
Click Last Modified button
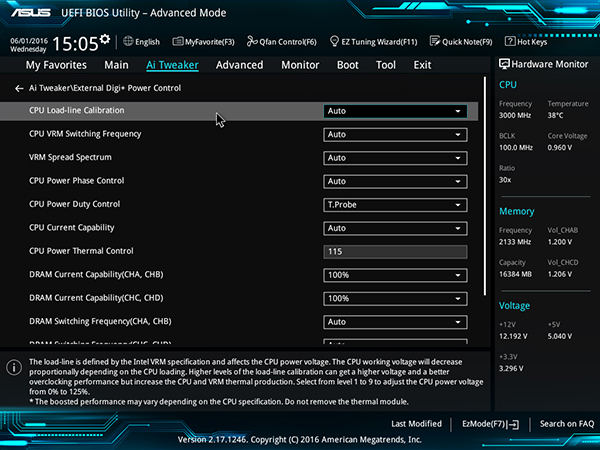pos(416,424)
